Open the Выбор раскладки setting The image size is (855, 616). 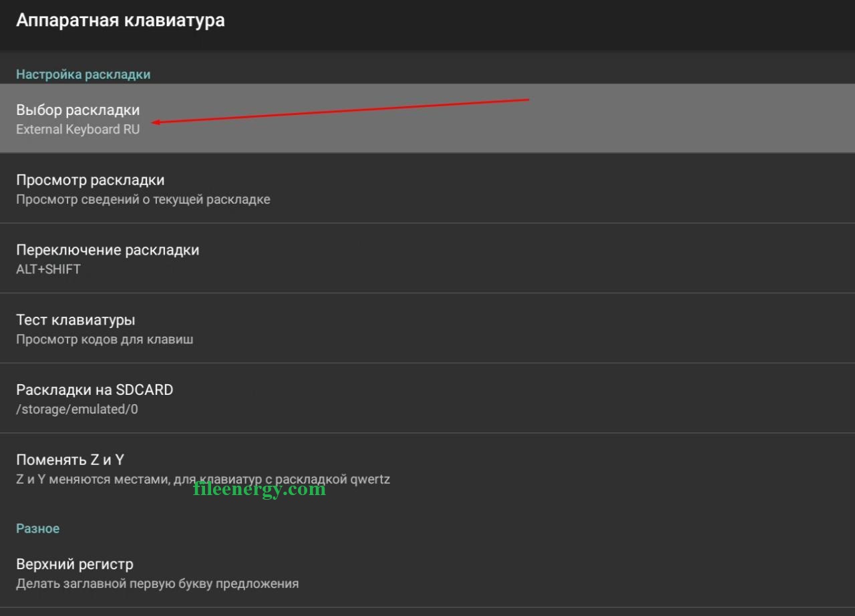click(427, 118)
